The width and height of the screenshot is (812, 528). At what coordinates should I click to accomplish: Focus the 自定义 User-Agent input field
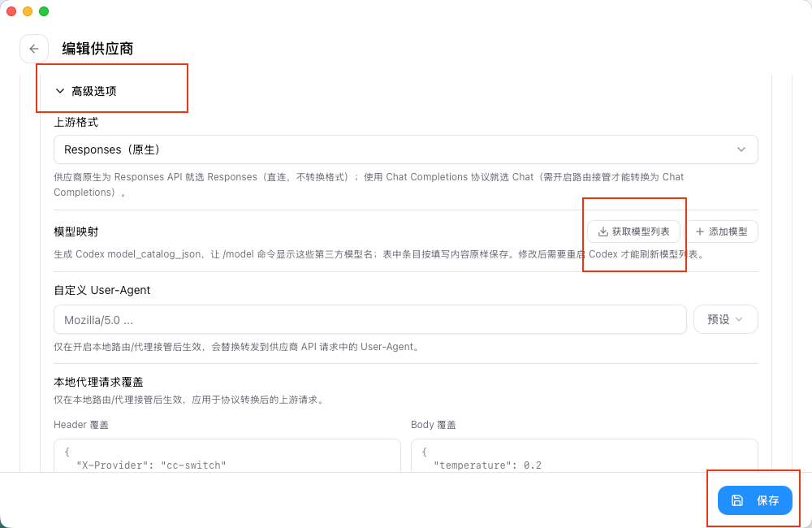coord(369,320)
